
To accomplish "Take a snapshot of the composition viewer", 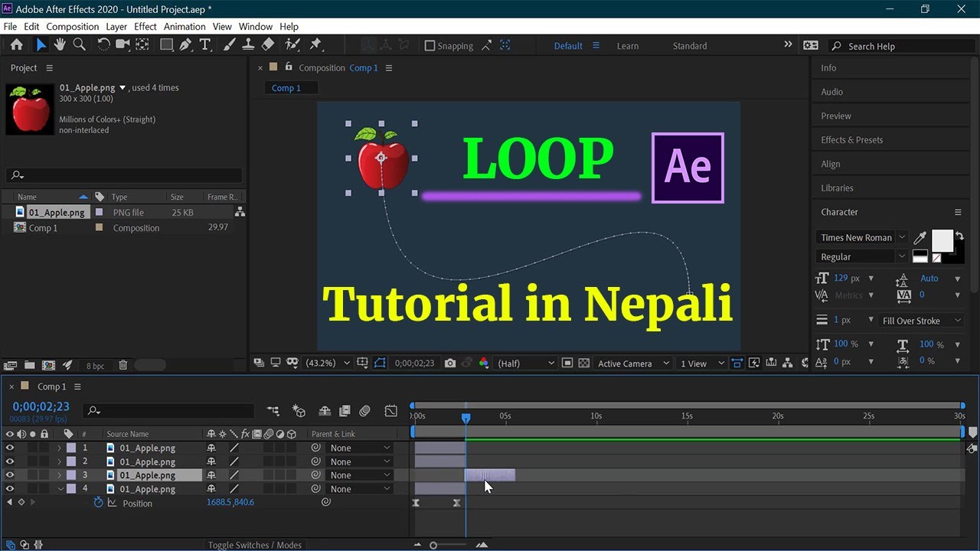I will [450, 364].
